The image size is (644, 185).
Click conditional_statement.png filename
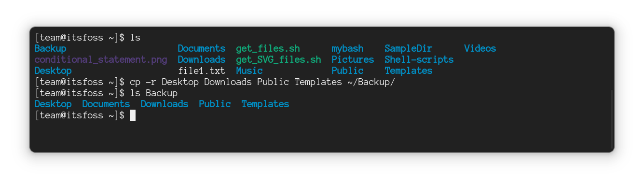101,59
